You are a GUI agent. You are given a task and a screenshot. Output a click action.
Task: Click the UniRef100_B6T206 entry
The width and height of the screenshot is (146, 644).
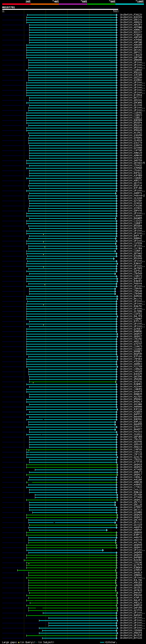[x=131, y=228]
